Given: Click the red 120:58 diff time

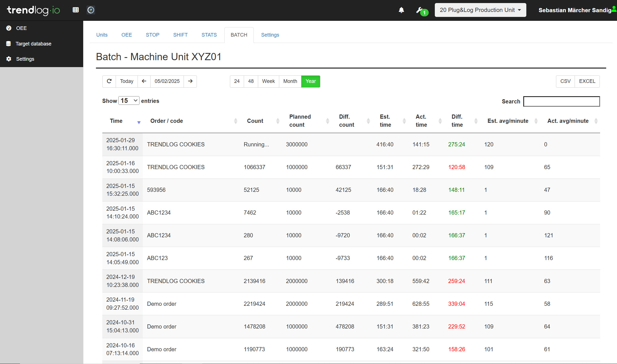Looking at the screenshot, I should (x=457, y=167).
